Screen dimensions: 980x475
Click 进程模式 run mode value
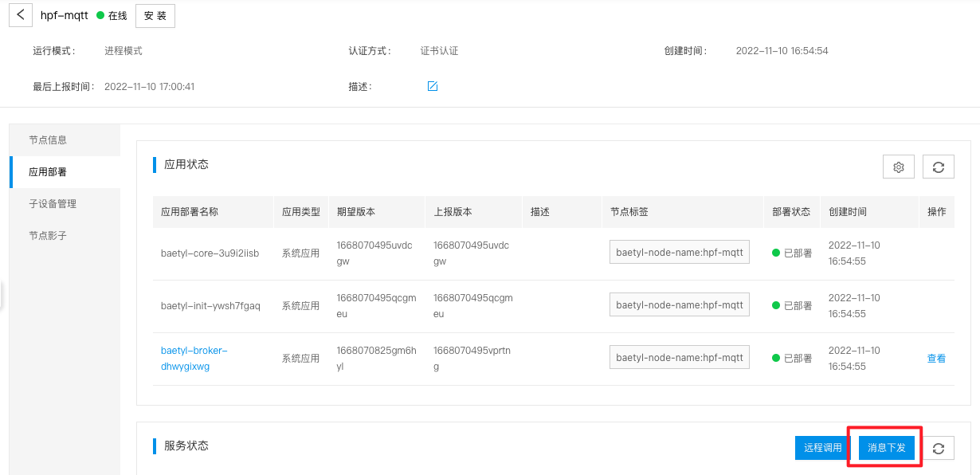tap(123, 51)
